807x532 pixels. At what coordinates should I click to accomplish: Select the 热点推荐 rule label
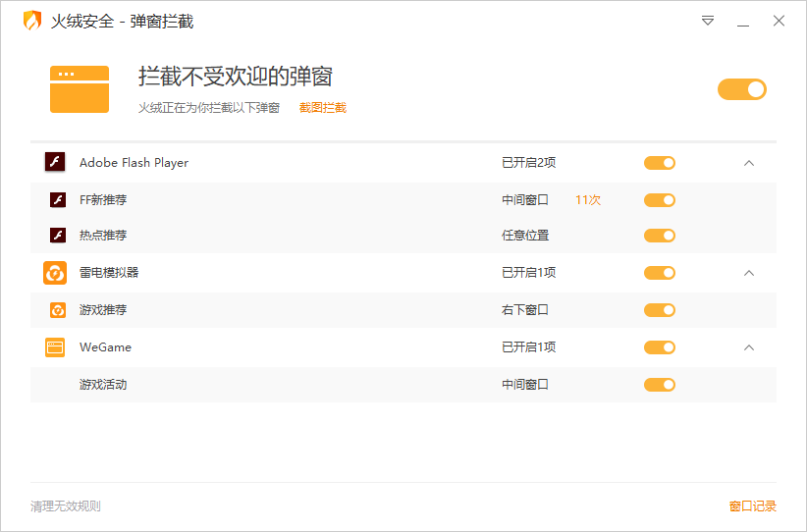click(103, 236)
